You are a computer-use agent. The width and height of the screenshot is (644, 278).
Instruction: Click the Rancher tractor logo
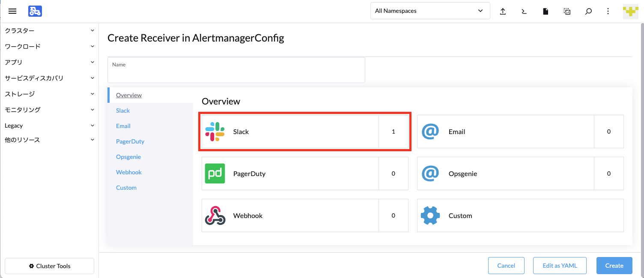click(35, 11)
